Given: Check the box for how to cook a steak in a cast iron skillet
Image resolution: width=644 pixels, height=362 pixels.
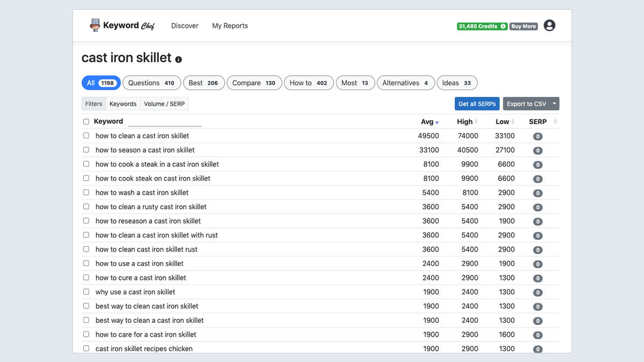Looking at the screenshot, I should (x=86, y=164).
